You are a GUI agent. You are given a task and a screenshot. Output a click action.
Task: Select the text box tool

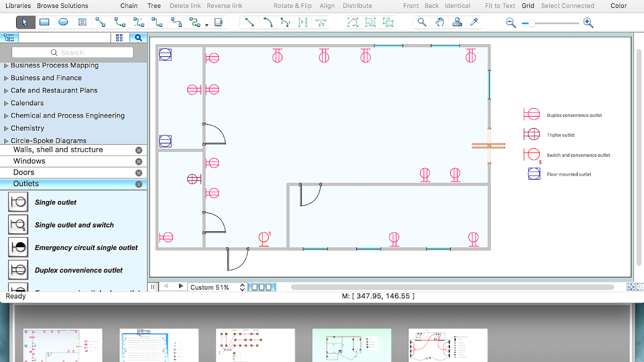click(83, 23)
